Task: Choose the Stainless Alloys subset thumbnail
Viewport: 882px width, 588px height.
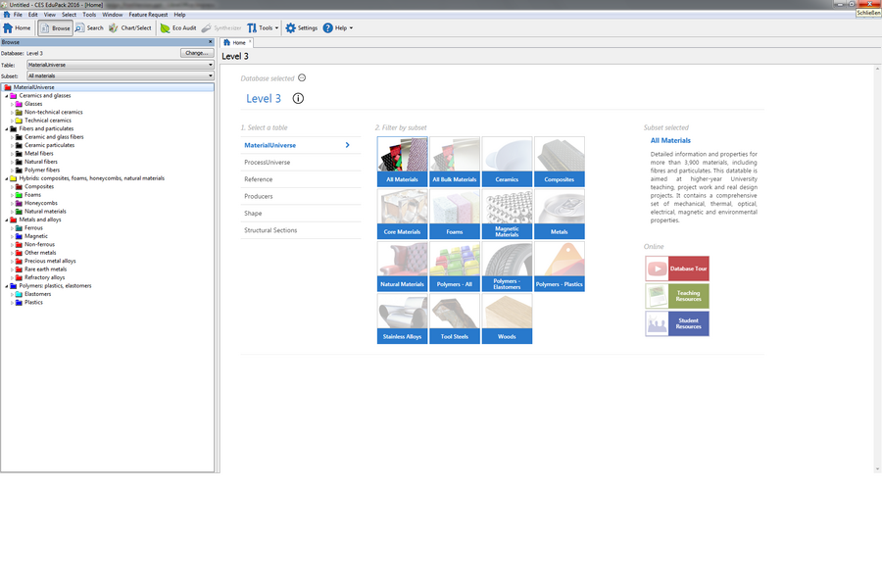Action: point(402,319)
